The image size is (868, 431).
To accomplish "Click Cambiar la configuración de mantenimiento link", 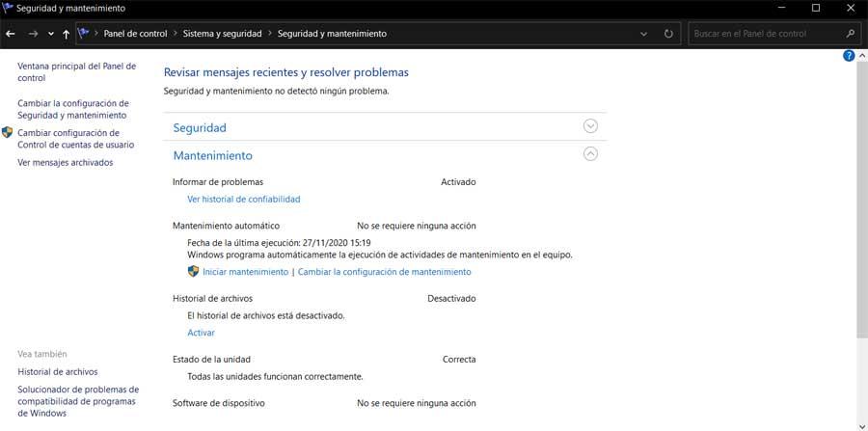I will (x=385, y=272).
